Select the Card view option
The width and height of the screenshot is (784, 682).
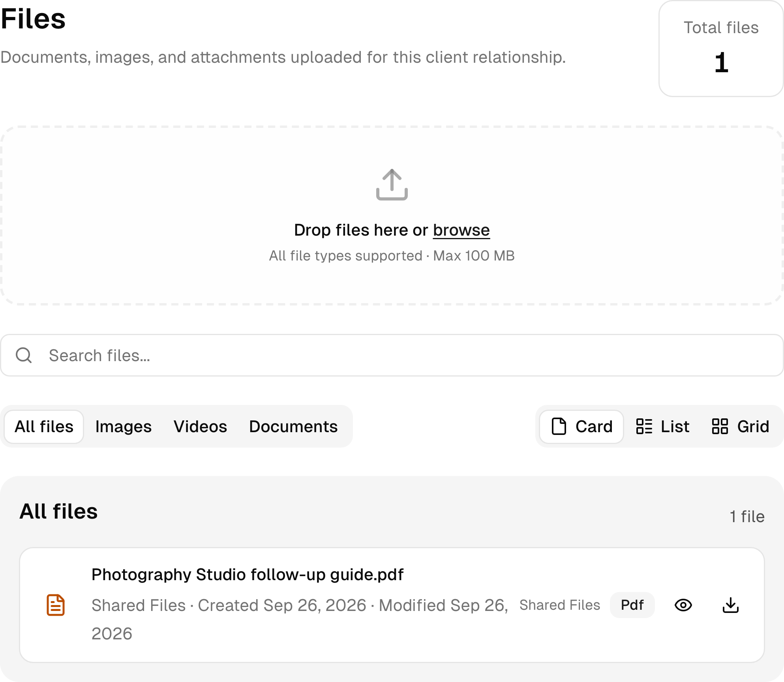tap(581, 427)
